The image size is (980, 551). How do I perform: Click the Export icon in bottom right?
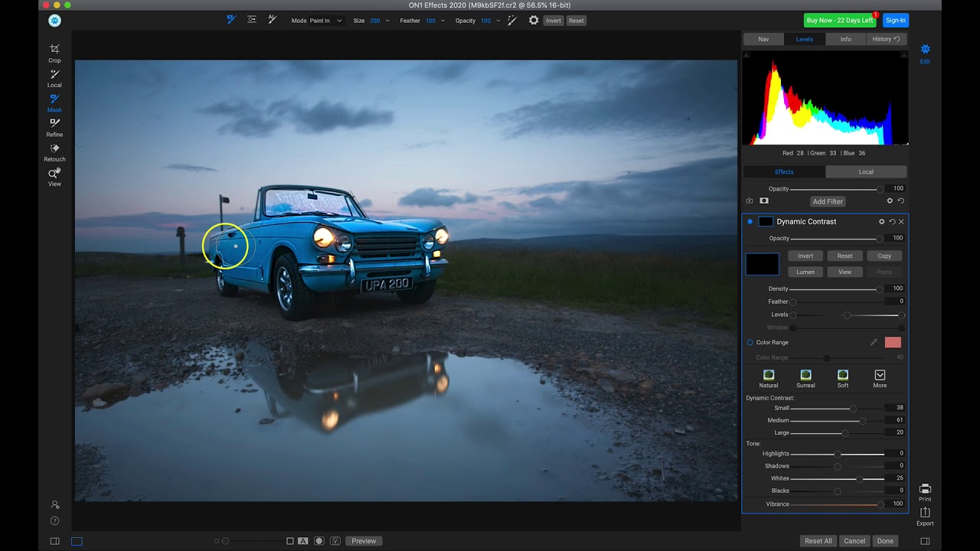pos(925,514)
